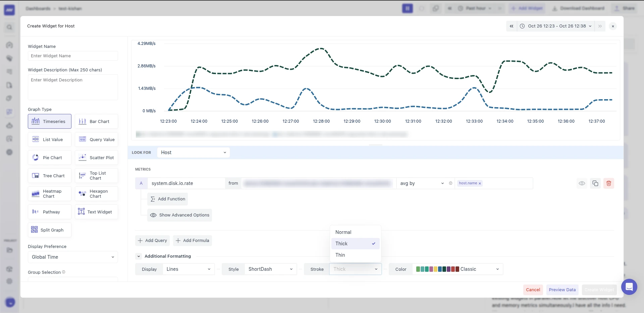Screen dimensions: 644x313
Task: Choose the Split Graph type
Action: point(50,230)
